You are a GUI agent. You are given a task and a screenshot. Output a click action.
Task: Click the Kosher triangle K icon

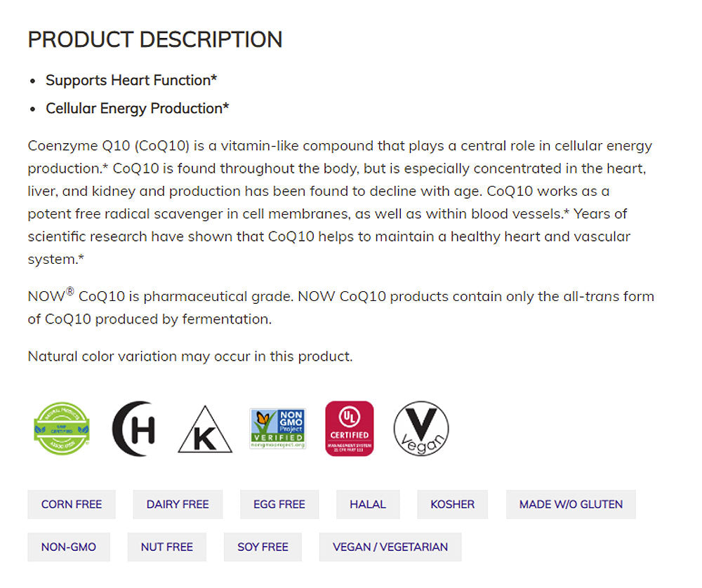(x=204, y=430)
